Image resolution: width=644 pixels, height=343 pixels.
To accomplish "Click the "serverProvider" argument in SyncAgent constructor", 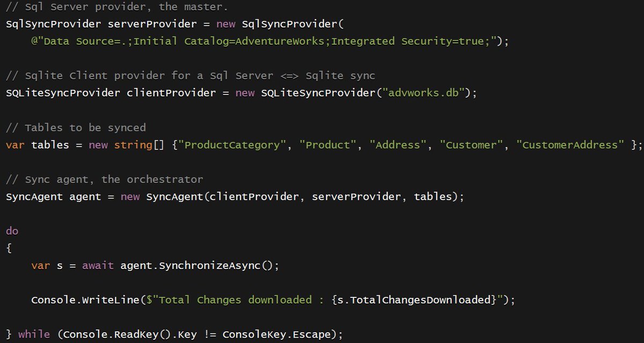I will pos(356,196).
